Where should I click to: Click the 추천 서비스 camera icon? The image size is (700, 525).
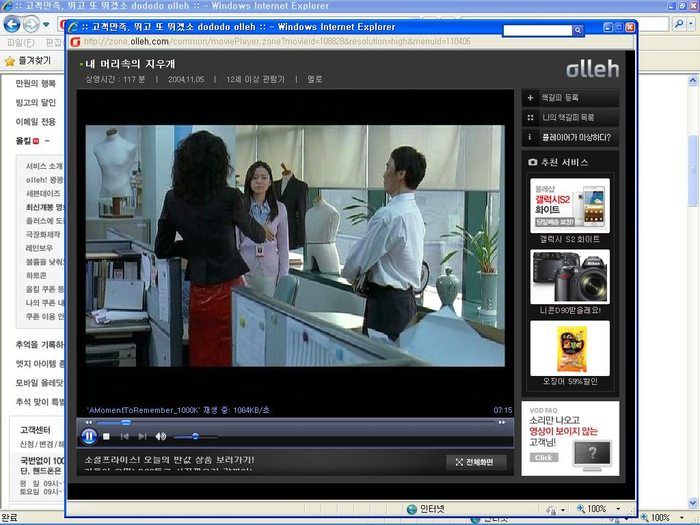pyautogui.click(x=533, y=162)
